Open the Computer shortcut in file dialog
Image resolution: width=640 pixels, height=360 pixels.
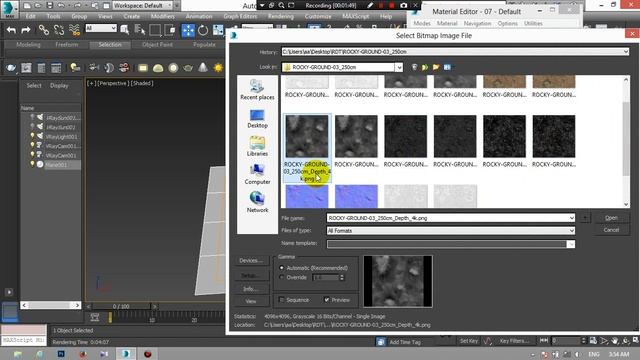point(257,174)
